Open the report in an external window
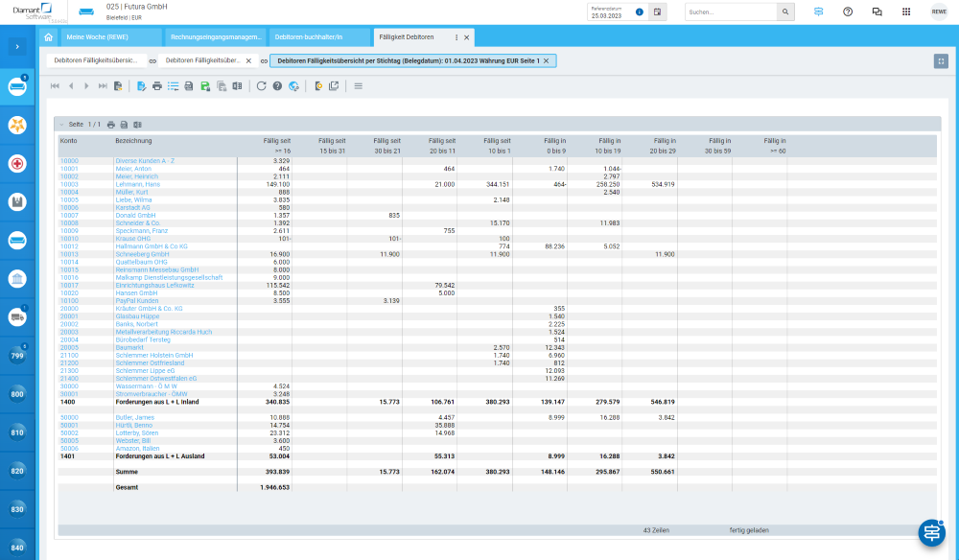Viewport: 959px width, 560px height. click(334, 86)
